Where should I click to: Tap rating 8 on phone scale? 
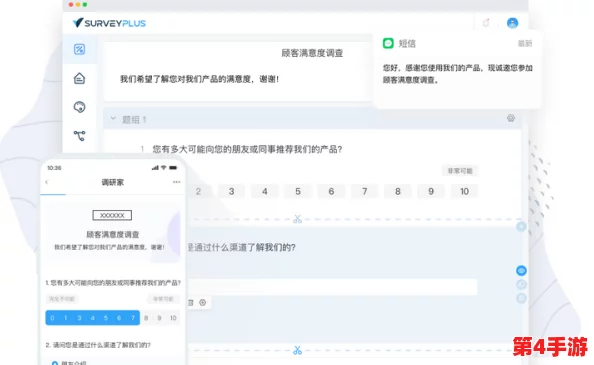coord(146,318)
